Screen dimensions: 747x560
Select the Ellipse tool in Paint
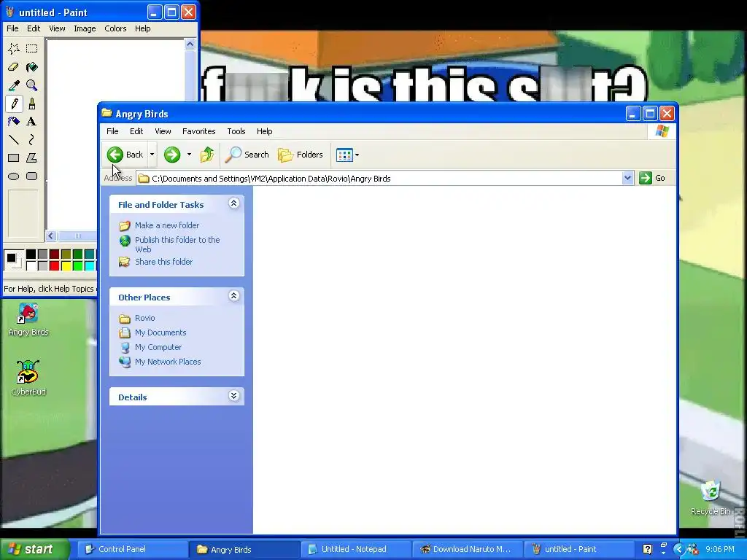(14, 176)
